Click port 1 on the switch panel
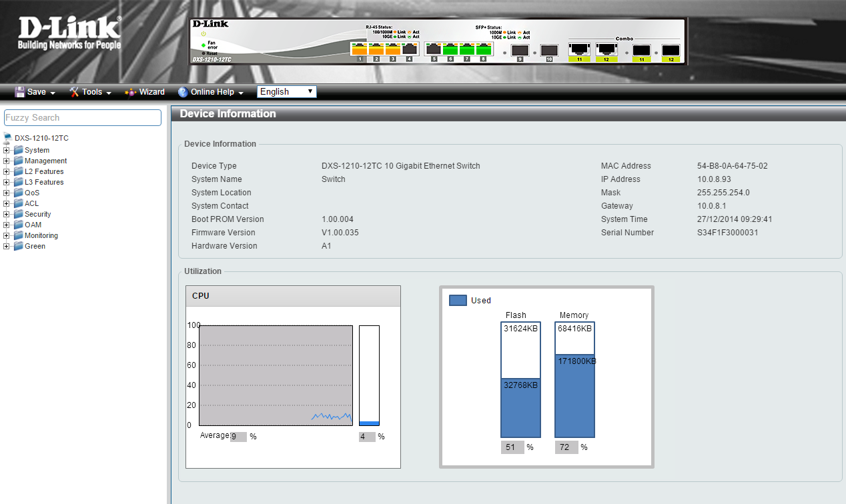846x504 pixels. (360, 49)
